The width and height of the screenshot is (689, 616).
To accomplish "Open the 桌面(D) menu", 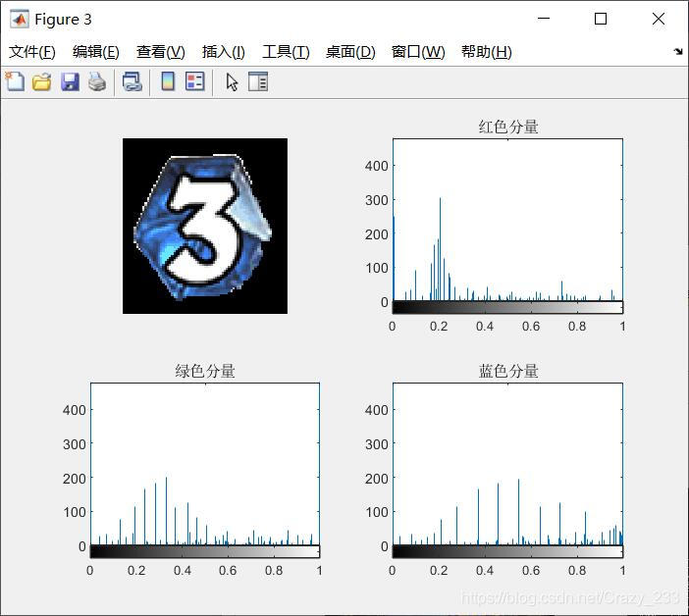I will (350, 52).
